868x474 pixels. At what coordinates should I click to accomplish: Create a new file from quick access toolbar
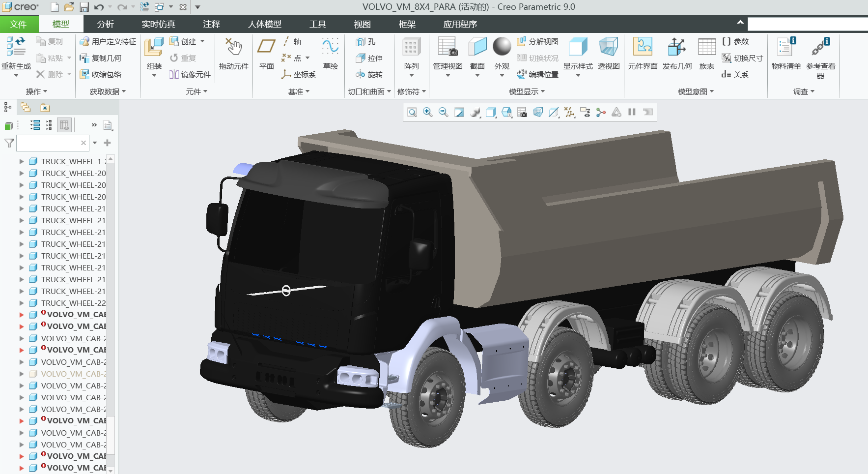(55, 7)
